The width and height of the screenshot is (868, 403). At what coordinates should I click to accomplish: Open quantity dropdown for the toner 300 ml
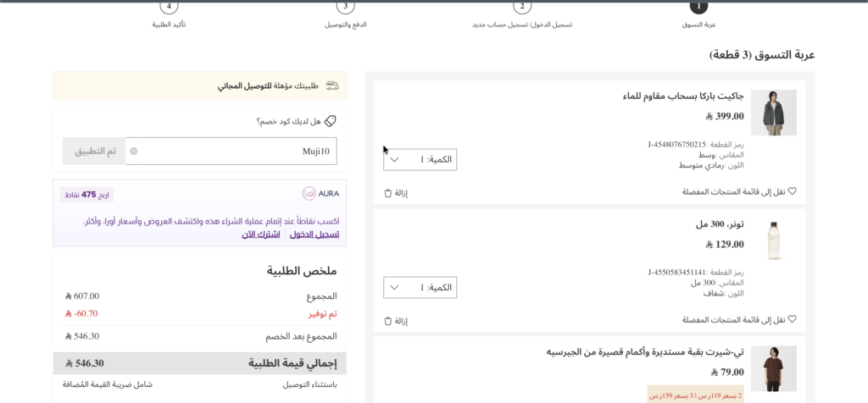tap(420, 288)
